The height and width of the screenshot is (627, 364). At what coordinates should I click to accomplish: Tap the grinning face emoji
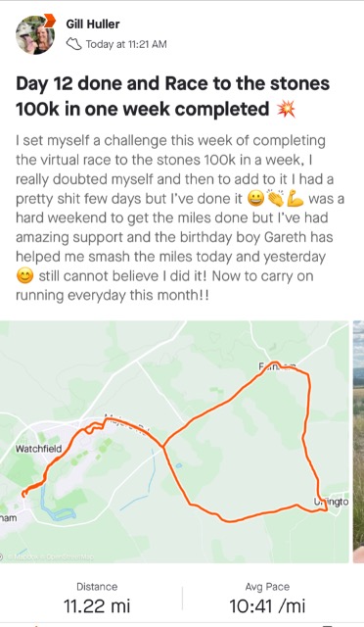click(255, 199)
